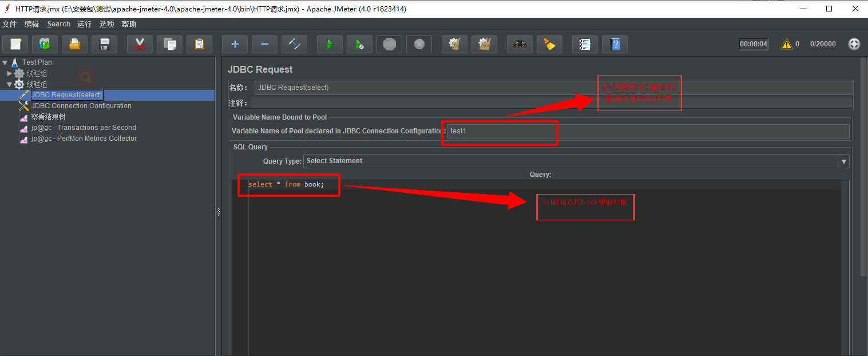Open the Help book icon

tap(615, 44)
